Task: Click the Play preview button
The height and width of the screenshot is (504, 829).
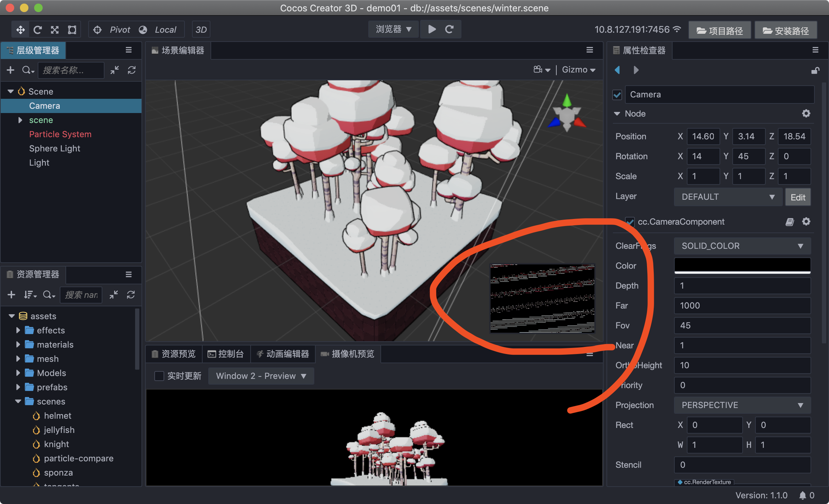Action: [x=432, y=29]
